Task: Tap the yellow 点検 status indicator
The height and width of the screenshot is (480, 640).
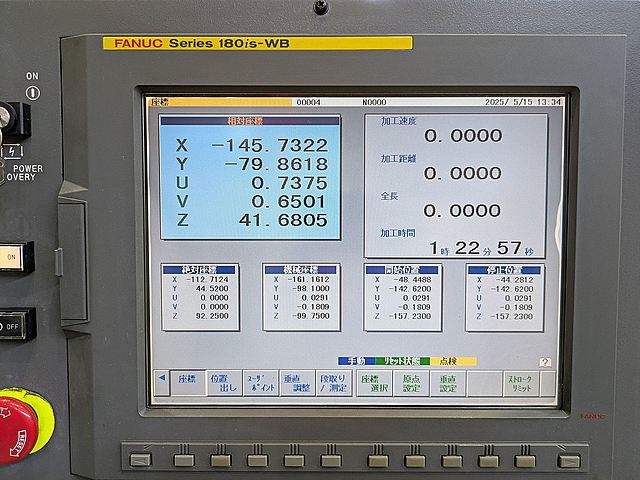Action: click(x=453, y=361)
